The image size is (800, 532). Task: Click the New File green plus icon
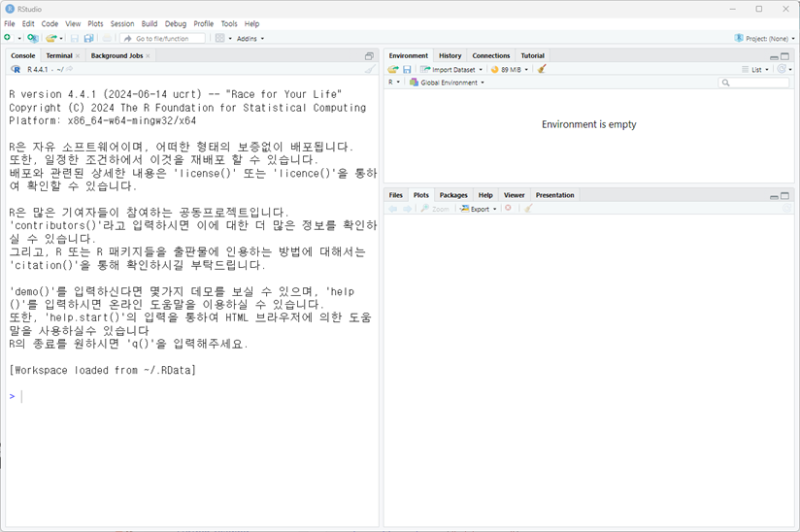7,38
